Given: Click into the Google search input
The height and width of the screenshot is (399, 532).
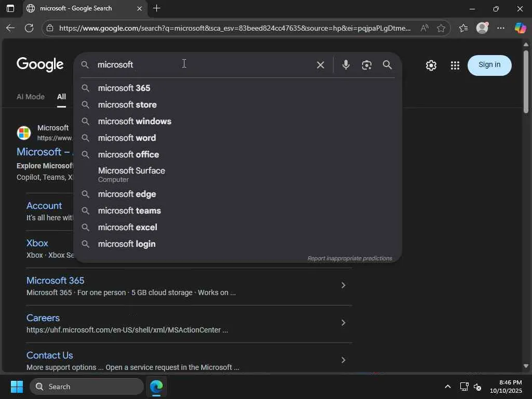Looking at the screenshot, I should [204, 64].
